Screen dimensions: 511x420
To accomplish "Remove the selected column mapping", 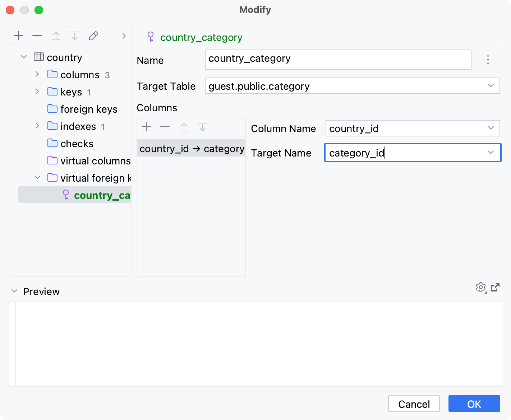I will [x=165, y=127].
